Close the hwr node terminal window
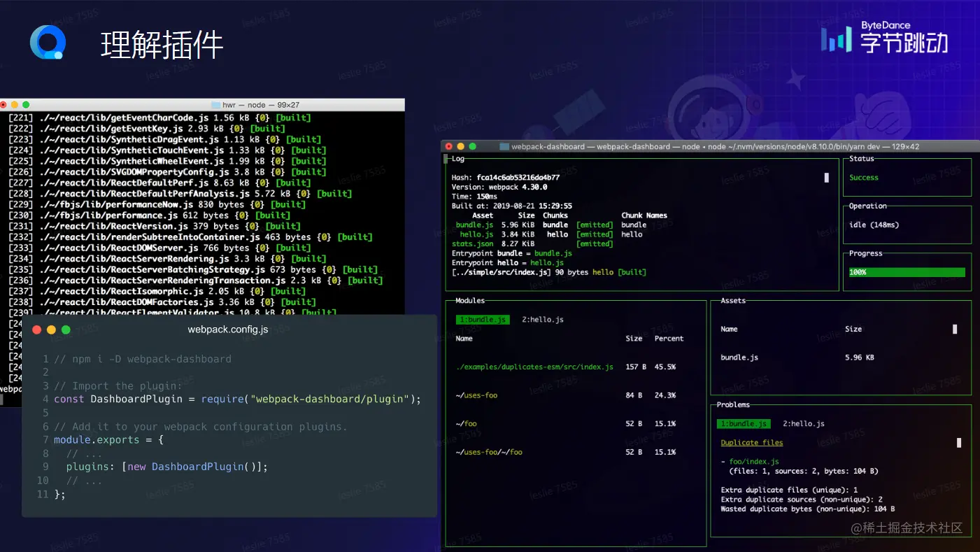980x552 pixels. [x=3, y=105]
